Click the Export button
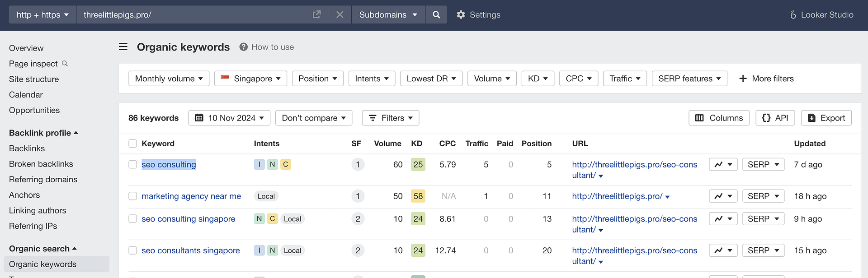This screenshot has width=868, height=278. point(826,118)
